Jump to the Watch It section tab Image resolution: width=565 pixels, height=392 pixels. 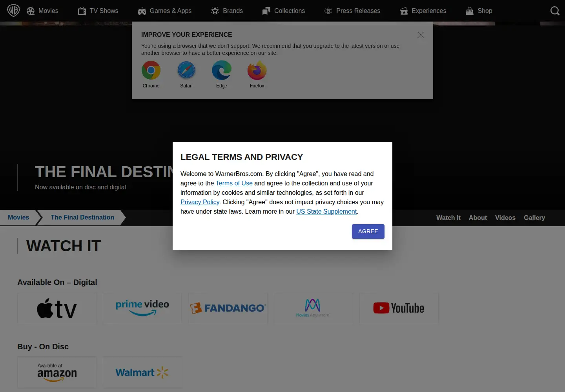click(x=448, y=218)
